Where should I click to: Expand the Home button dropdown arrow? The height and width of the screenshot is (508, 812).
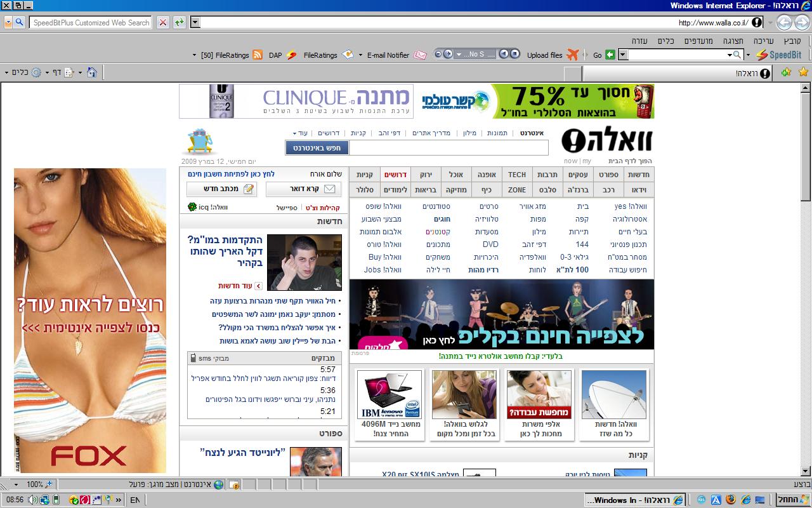click(x=80, y=72)
